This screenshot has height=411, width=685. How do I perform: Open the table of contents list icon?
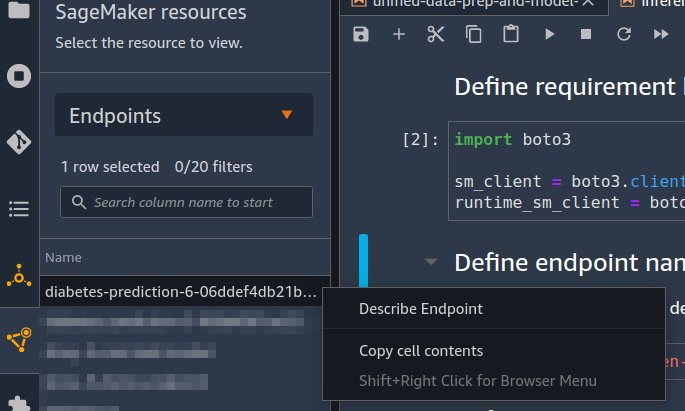point(19,209)
